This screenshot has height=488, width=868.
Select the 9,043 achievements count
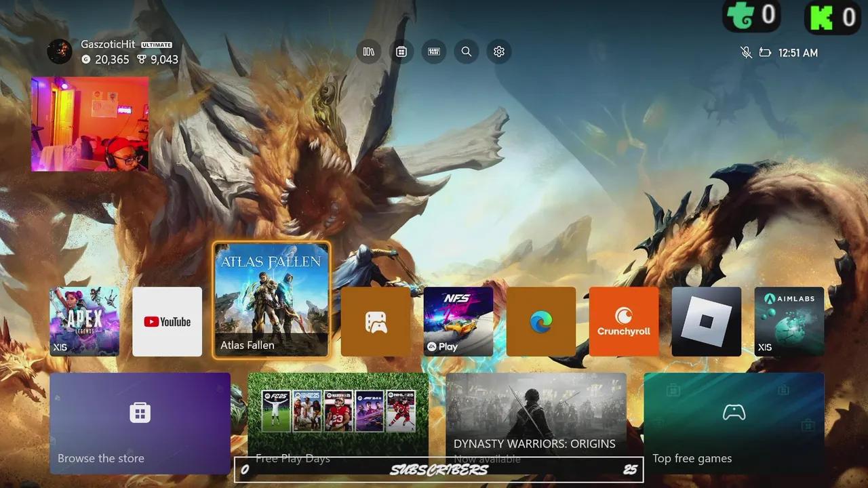click(164, 60)
